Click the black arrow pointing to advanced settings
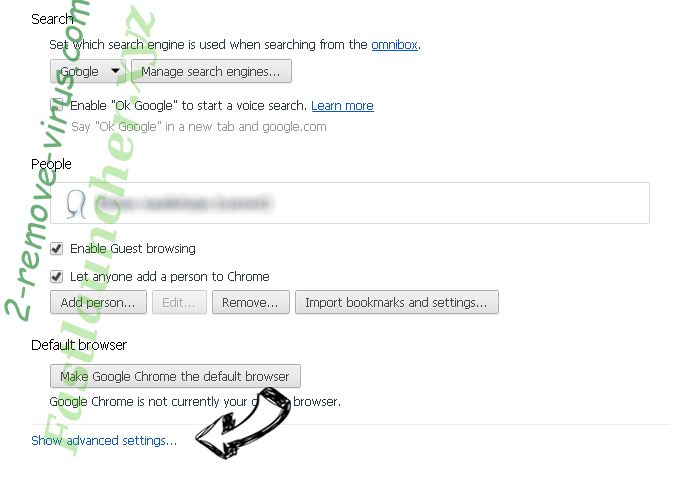 point(243,423)
